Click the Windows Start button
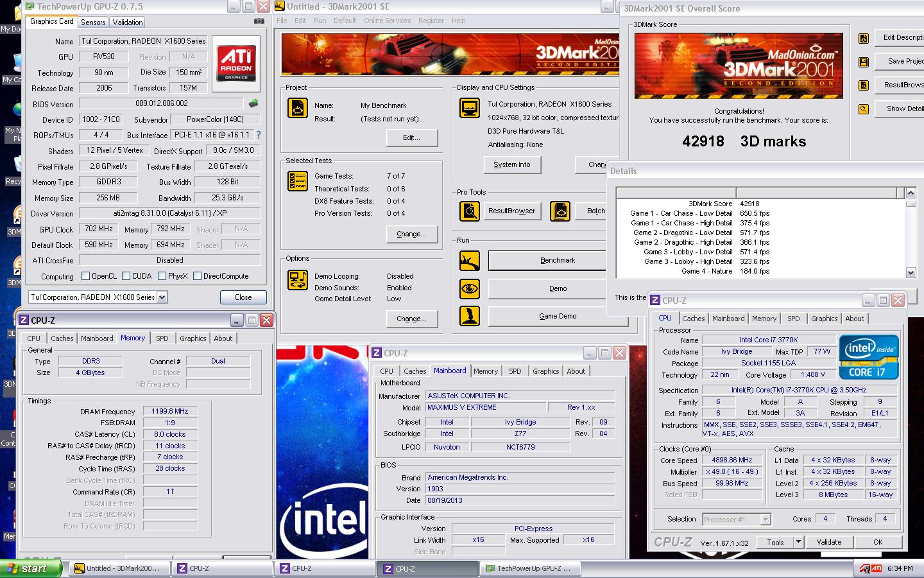 31,568
